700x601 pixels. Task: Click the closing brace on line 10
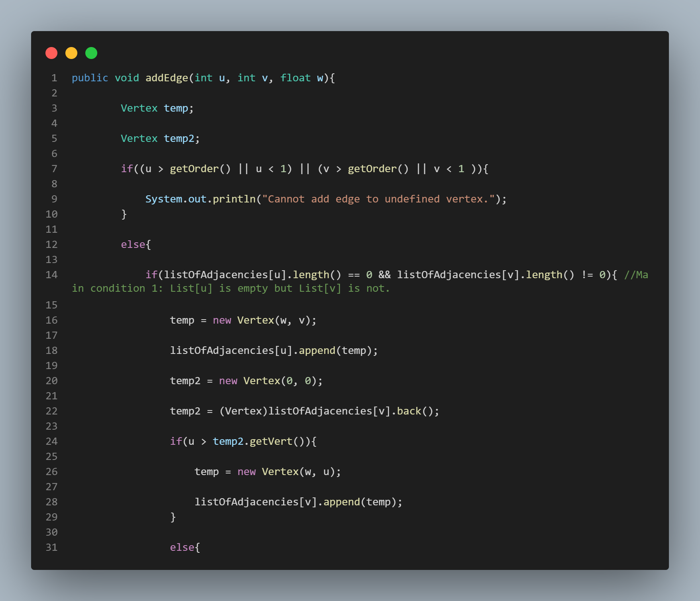tap(124, 214)
